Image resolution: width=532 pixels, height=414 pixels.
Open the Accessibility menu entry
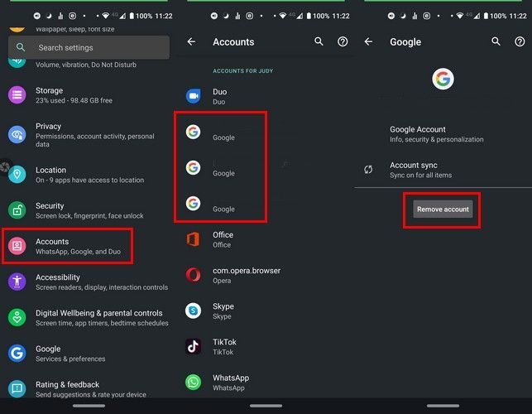[x=87, y=282]
